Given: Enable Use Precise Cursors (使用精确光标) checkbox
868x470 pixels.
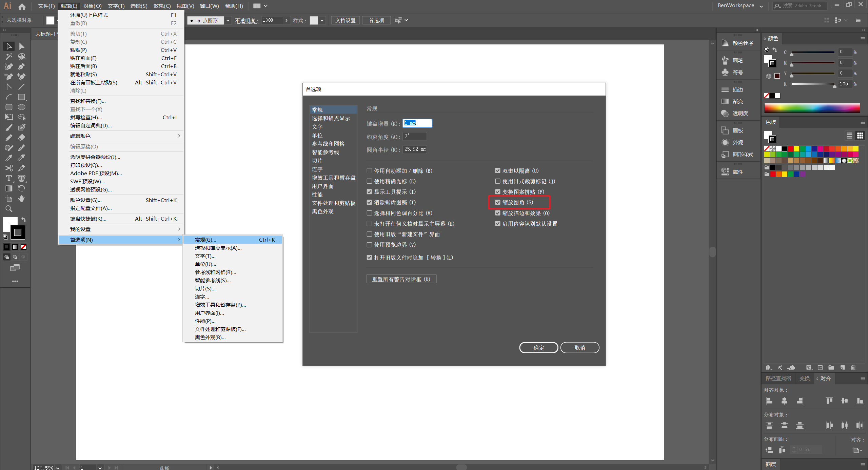Looking at the screenshot, I should tap(369, 181).
